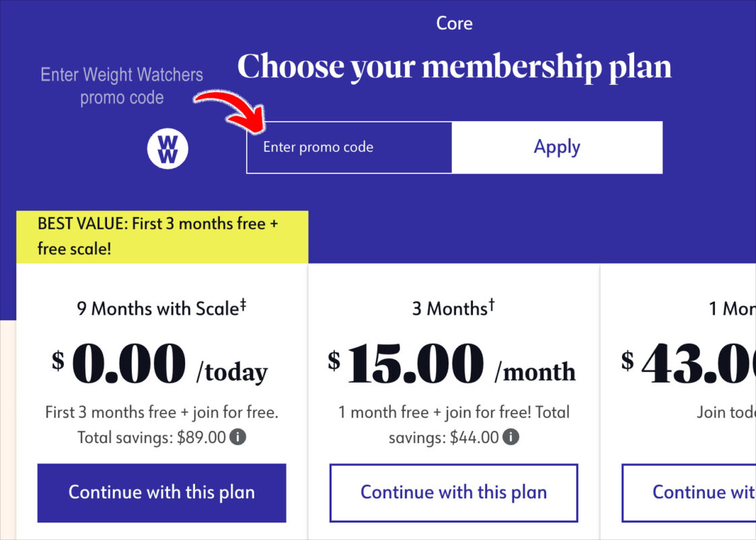Click the 9 Months with Scale title
756x540 pixels.
(x=161, y=308)
